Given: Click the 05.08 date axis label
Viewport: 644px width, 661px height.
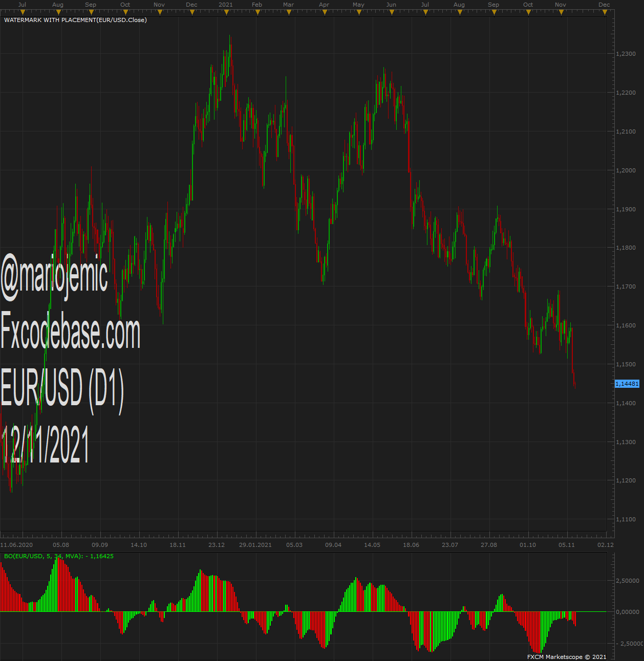Looking at the screenshot, I should click(x=61, y=545).
